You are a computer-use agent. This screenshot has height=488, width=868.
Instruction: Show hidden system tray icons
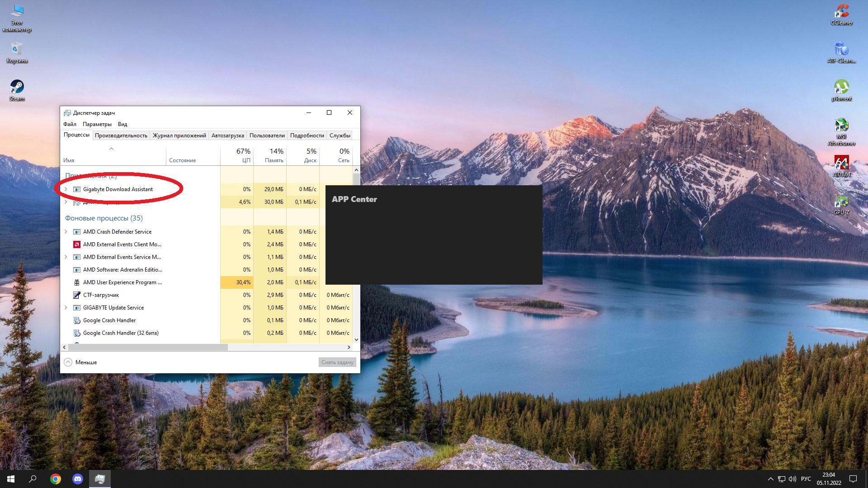coord(770,479)
